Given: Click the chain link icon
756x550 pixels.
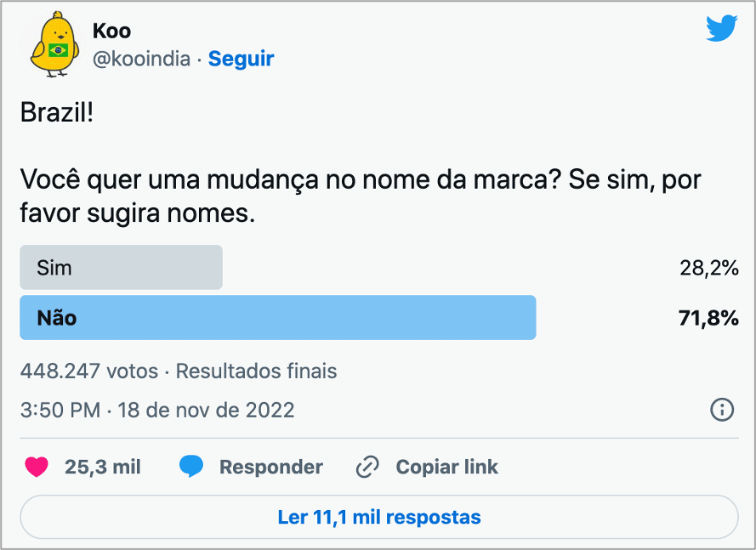Looking at the screenshot, I should [367, 467].
